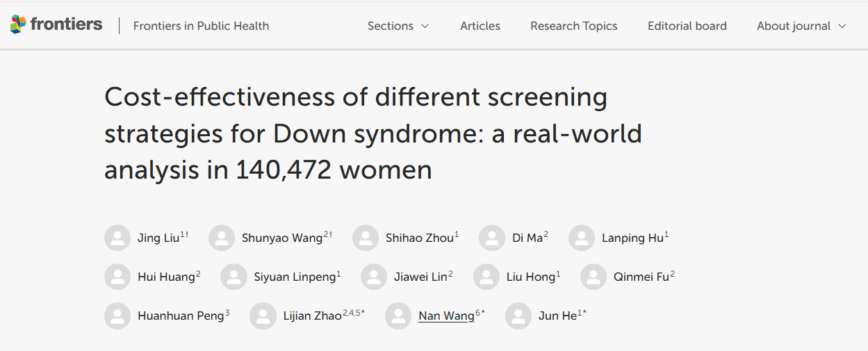Viewport: 868px width, 351px height.
Task: Click Huanhuan Peng's avatar icon
Action: point(117,316)
